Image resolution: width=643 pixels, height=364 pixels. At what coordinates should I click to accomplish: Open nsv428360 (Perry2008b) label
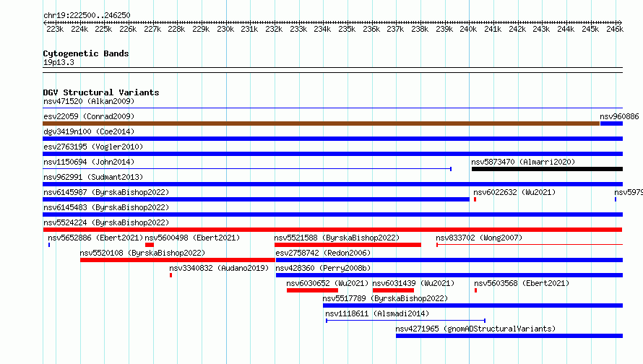point(323,268)
